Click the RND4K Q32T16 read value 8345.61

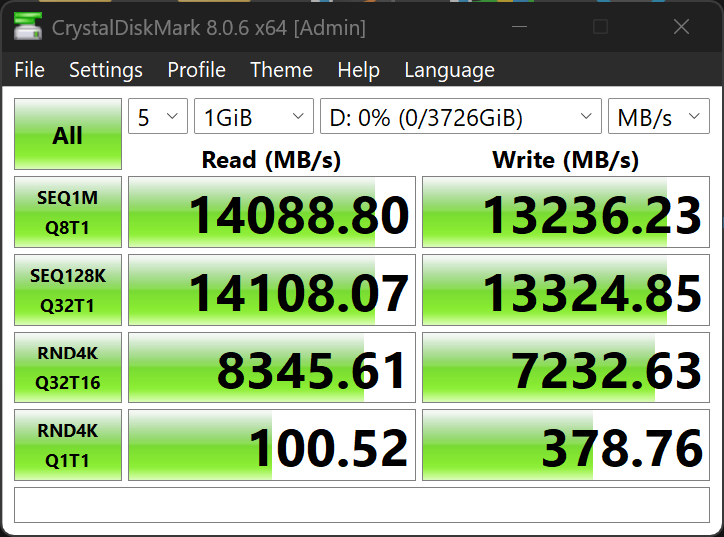(x=272, y=368)
